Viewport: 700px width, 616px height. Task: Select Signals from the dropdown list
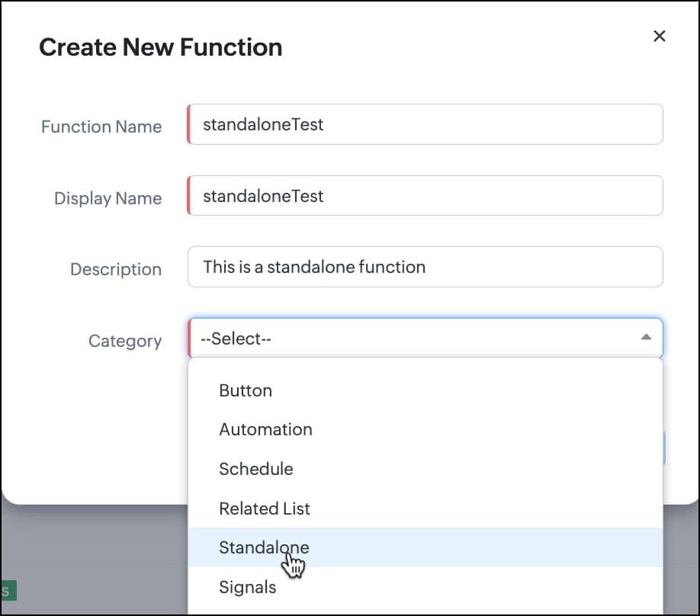coord(248,587)
